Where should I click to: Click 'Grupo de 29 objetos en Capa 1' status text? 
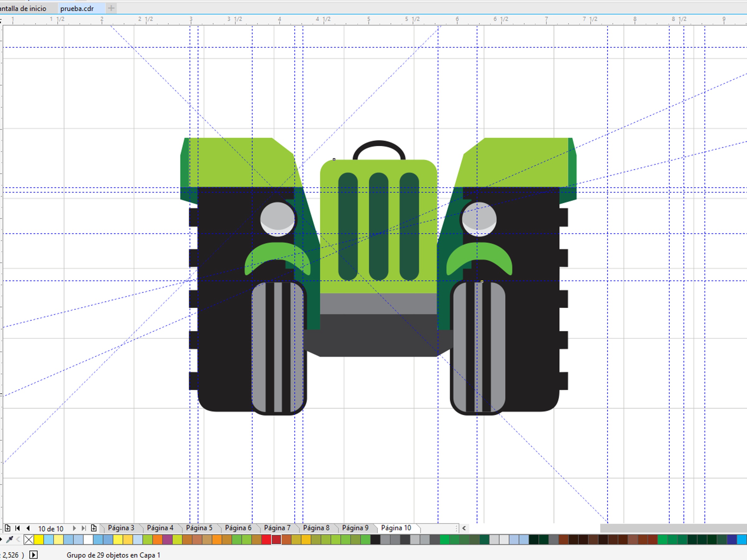click(113, 555)
